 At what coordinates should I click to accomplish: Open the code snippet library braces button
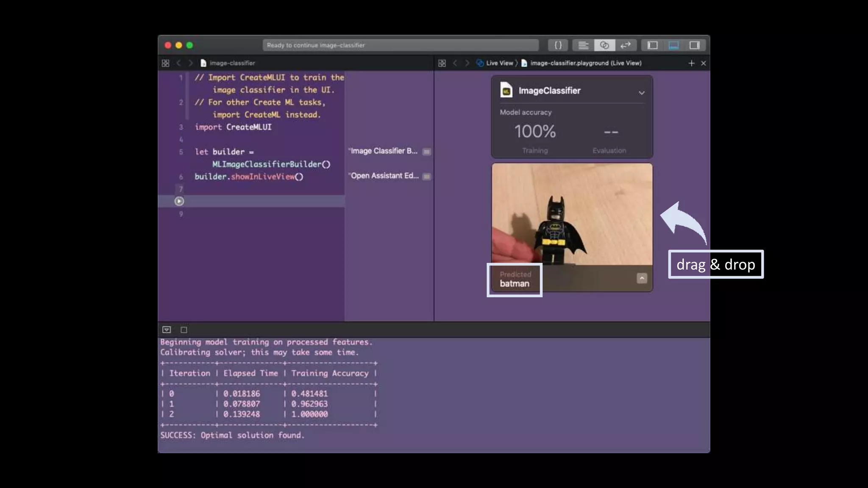[x=558, y=45]
